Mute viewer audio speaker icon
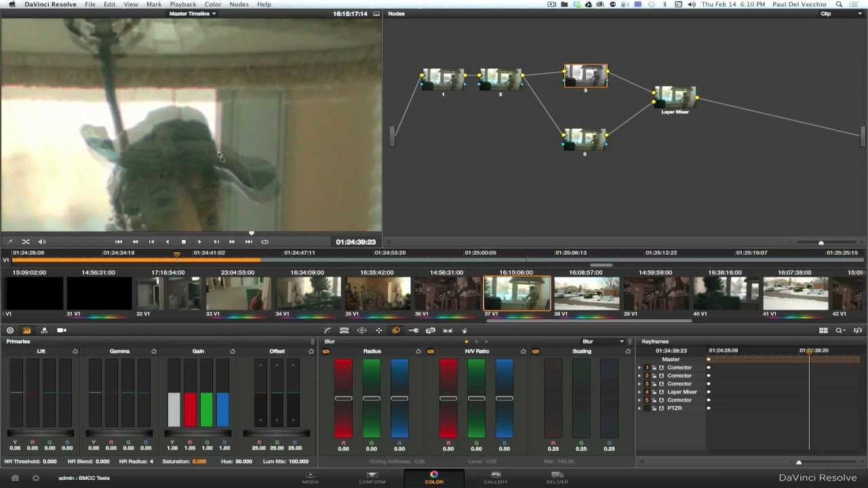 click(42, 241)
